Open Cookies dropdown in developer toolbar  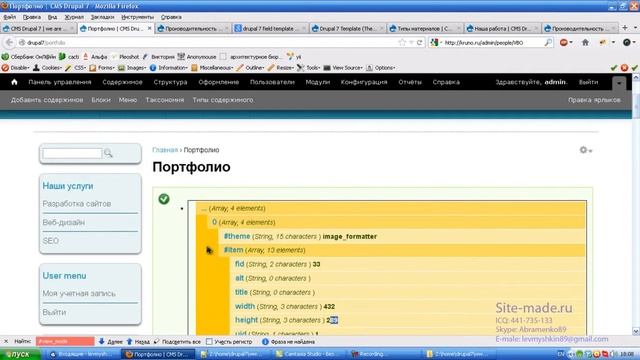[x=47, y=68]
